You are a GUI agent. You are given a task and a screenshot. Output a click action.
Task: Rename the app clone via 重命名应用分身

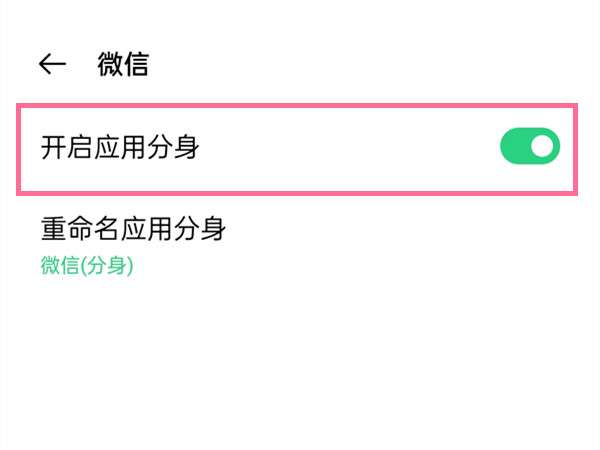133,230
